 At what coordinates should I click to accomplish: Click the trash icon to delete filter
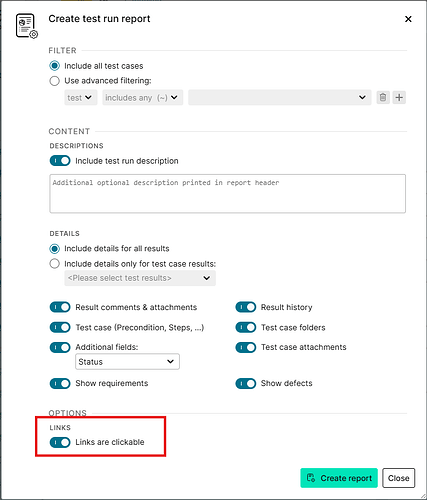pyautogui.click(x=383, y=98)
